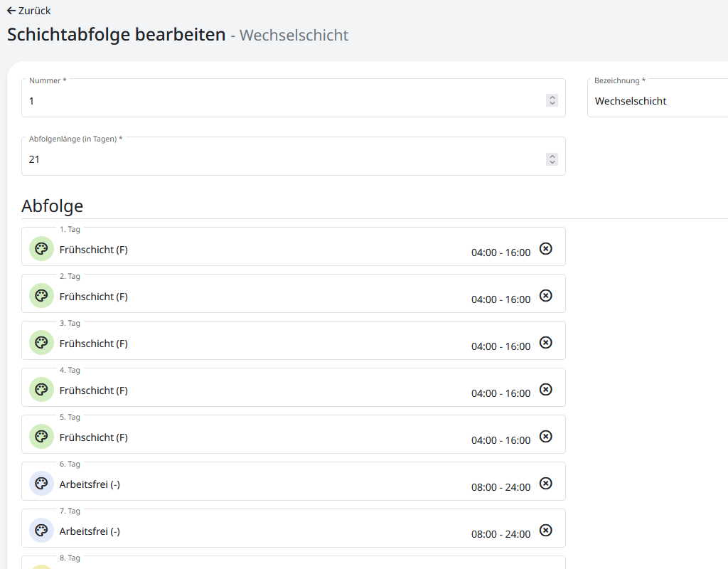Remove the 7. Tag Arbeitsfrei entry
728x569 pixels.
(545, 530)
